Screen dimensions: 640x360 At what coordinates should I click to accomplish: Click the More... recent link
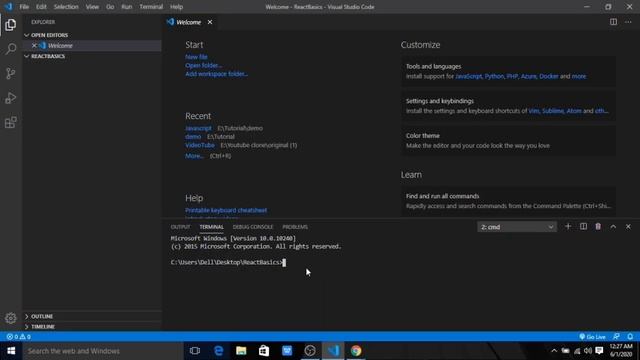[194, 156]
